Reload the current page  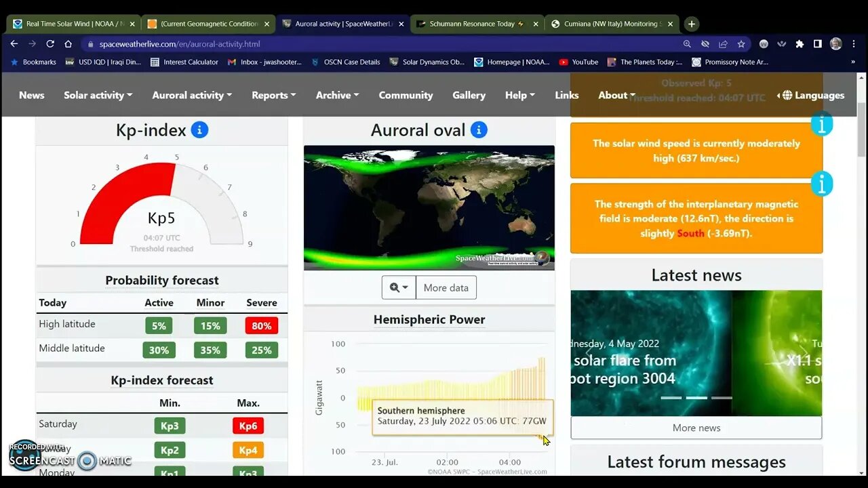[x=50, y=43]
